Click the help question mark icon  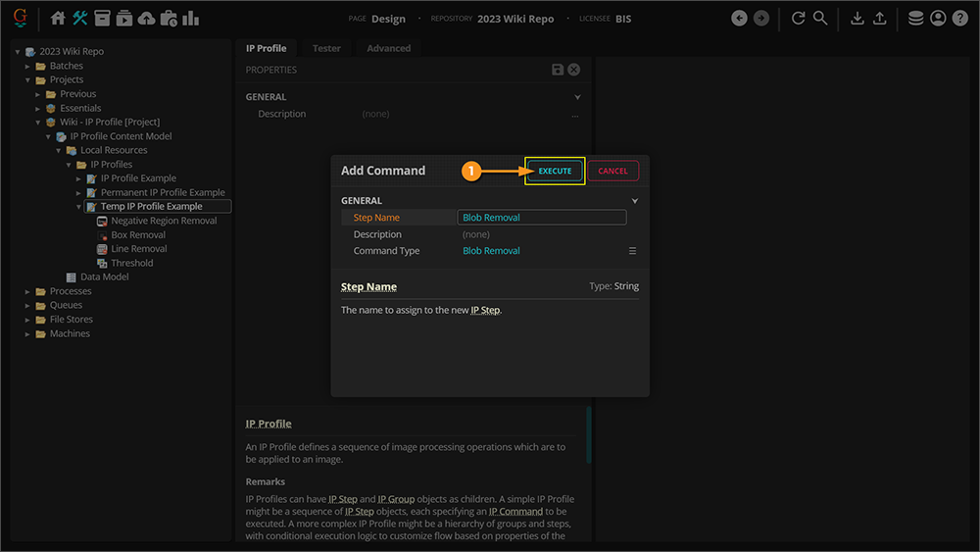(x=959, y=18)
